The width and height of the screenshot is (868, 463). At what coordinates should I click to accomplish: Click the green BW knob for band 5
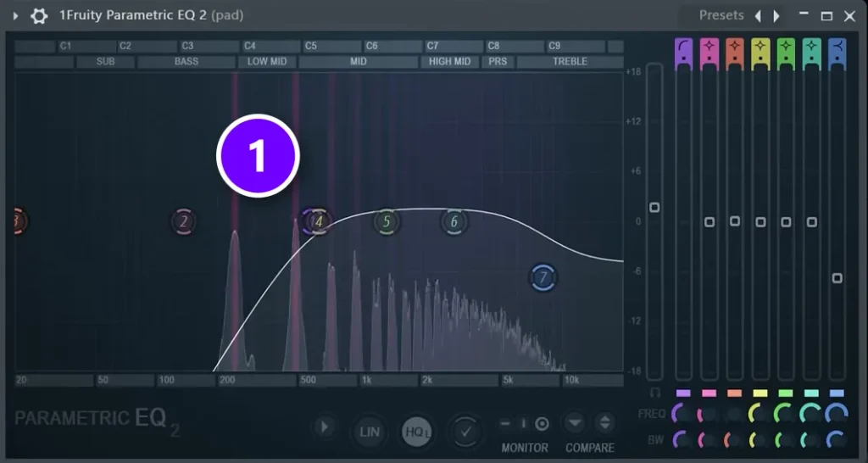(784, 440)
